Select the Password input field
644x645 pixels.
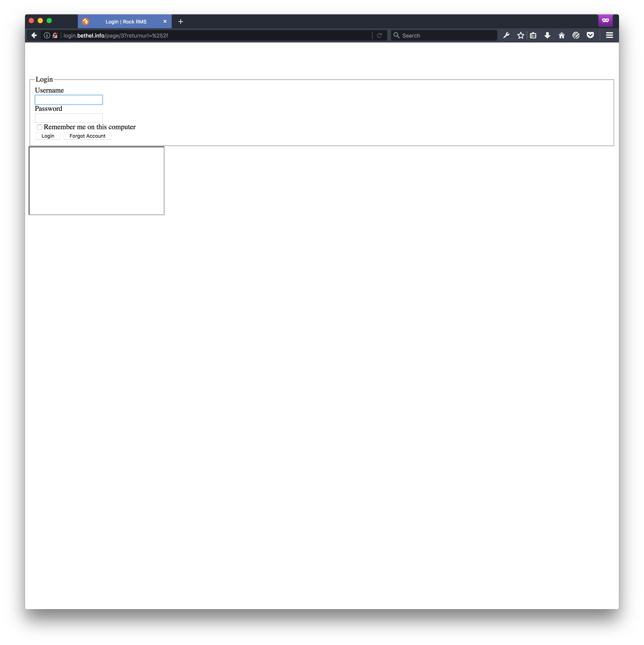pos(69,117)
